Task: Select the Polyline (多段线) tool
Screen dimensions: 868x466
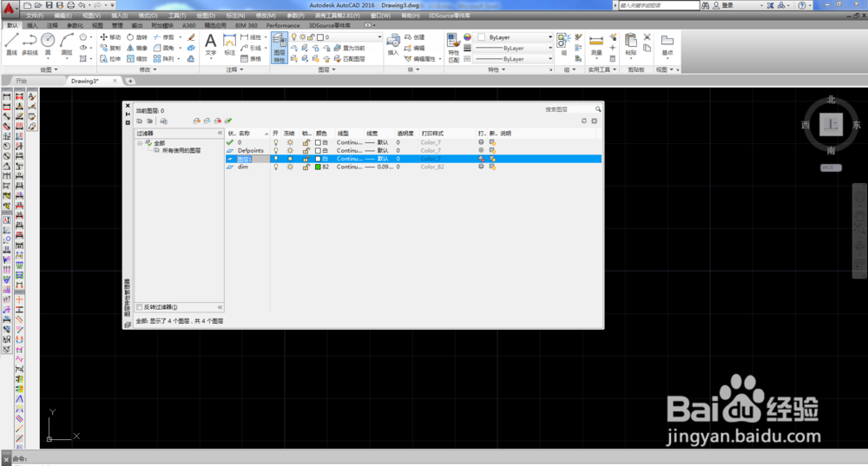Action: [30, 44]
